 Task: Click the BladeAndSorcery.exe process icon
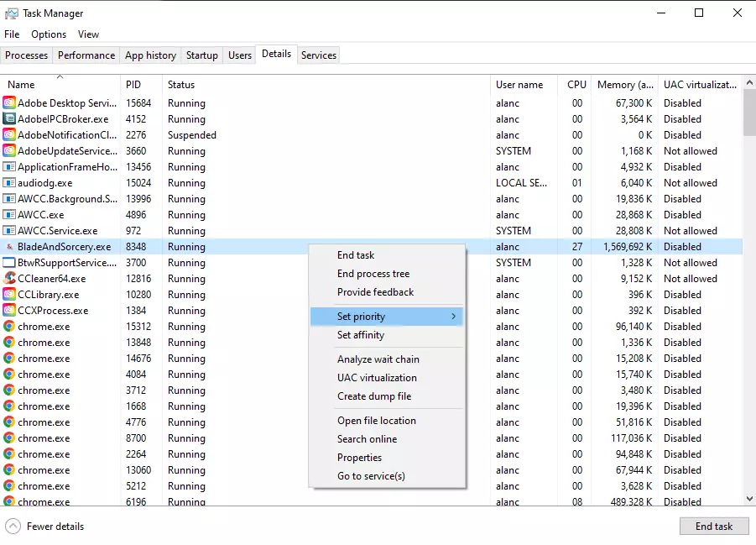coord(9,247)
